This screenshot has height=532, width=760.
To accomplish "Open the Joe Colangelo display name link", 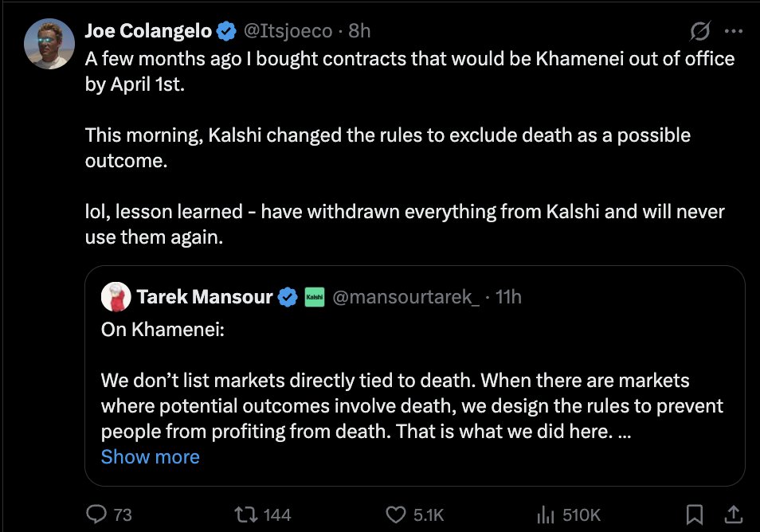I will [149, 31].
